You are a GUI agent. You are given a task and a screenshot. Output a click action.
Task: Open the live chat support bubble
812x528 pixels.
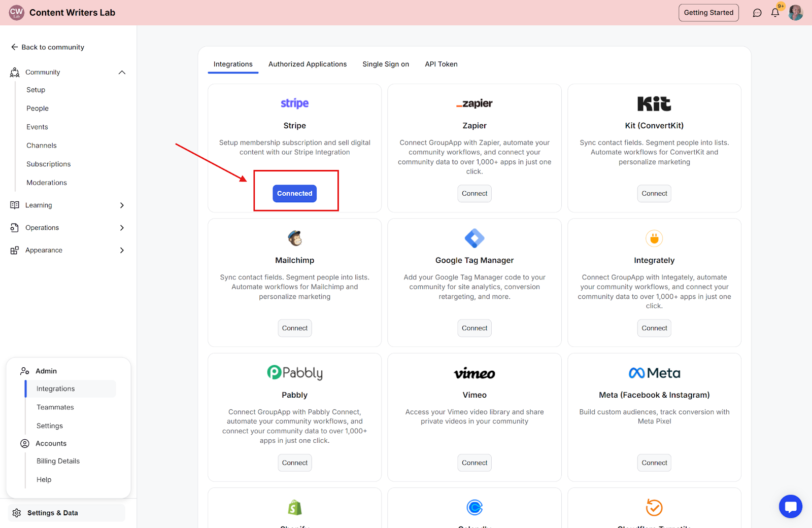click(791, 506)
